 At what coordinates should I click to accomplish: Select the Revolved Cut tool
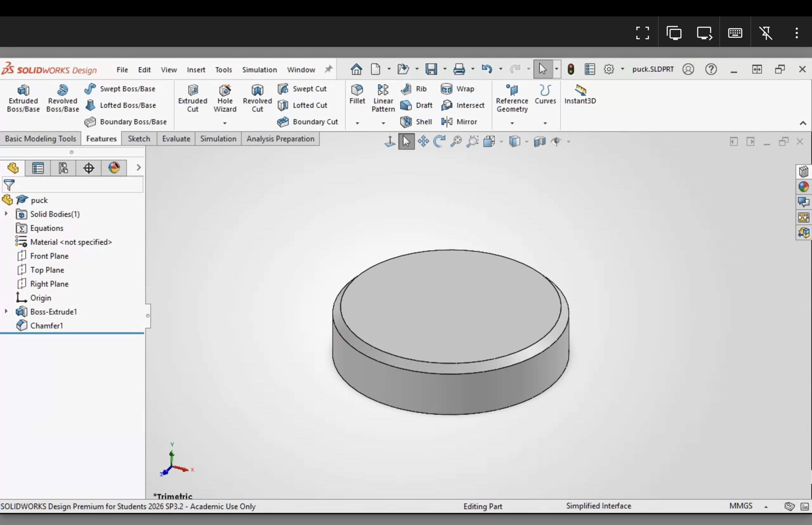pos(257,98)
